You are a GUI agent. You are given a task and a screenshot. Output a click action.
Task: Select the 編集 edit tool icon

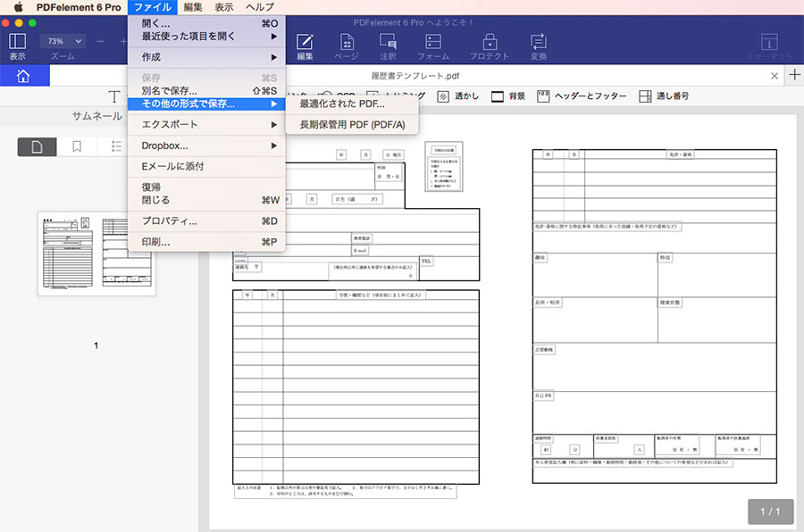tap(305, 42)
